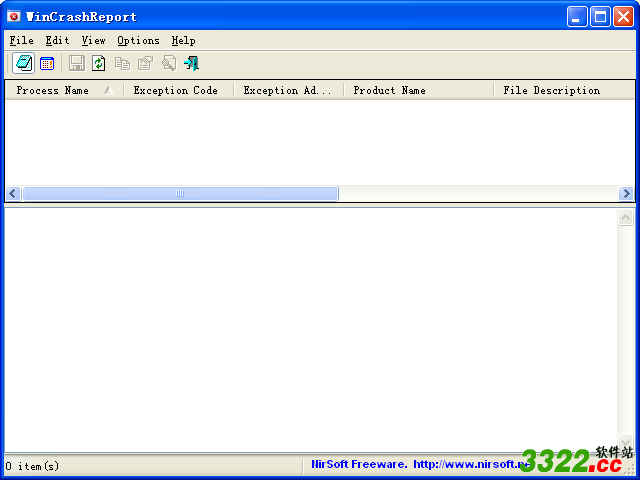This screenshot has width=640, height=480.
Task: Click the Save floppy disk toolbar icon
Action: click(77, 63)
